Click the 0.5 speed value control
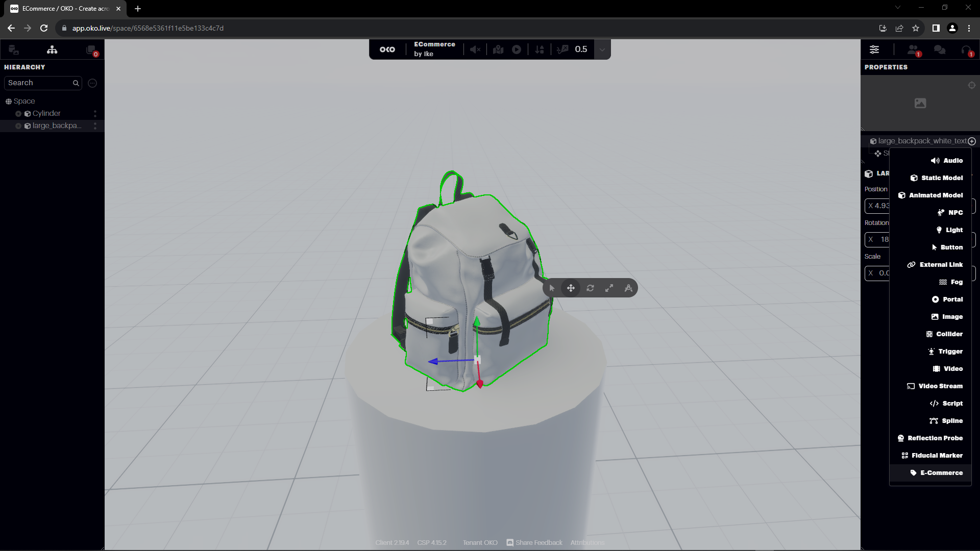 pos(581,49)
